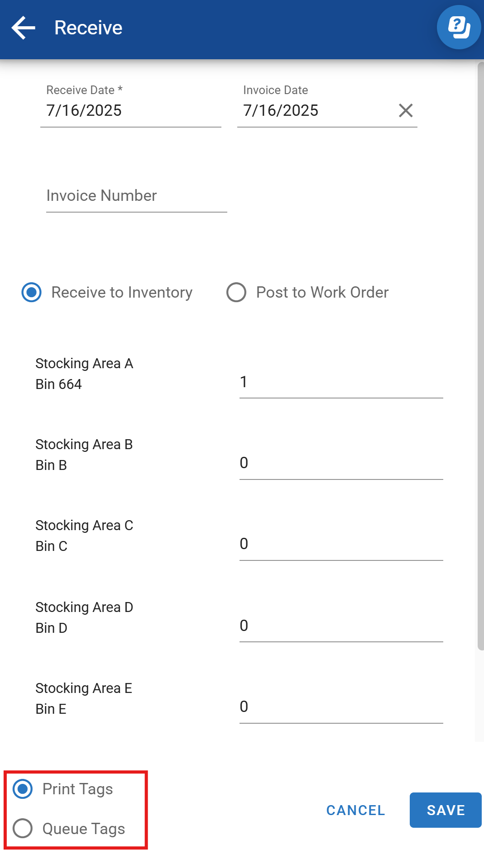Select Receive to Inventory radio button
The image size is (484, 868).
pos(32,292)
